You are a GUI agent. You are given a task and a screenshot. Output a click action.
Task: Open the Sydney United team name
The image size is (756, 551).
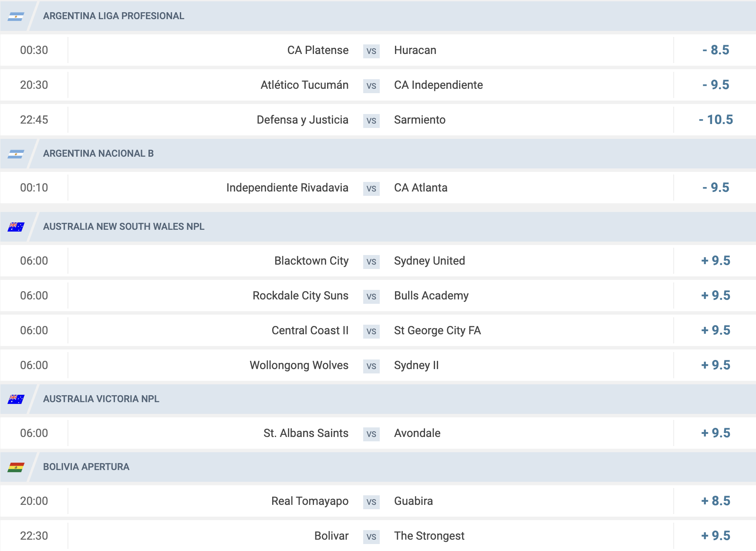point(429,261)
